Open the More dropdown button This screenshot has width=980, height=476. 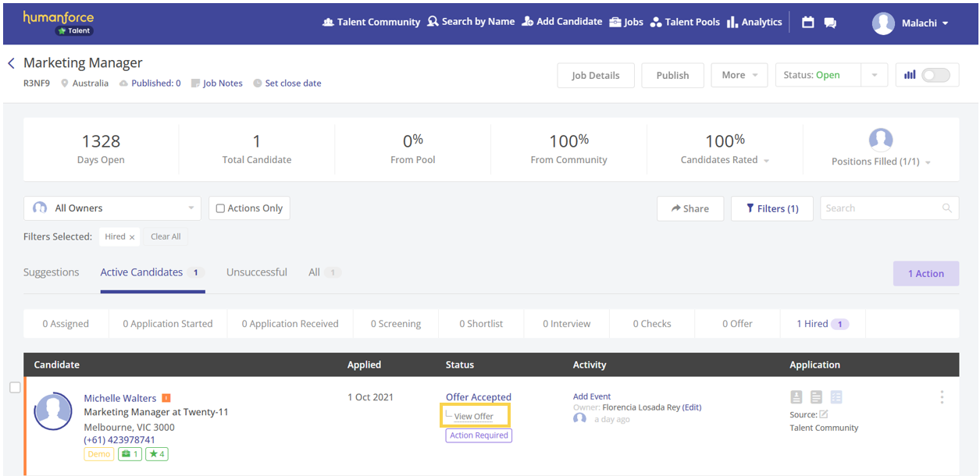tap(739, 76)
